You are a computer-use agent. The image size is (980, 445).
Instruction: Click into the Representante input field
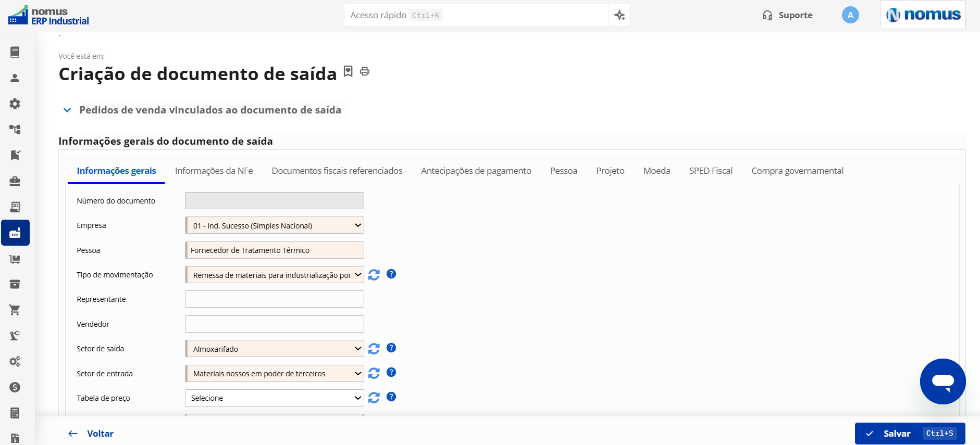tap(275, 299)
